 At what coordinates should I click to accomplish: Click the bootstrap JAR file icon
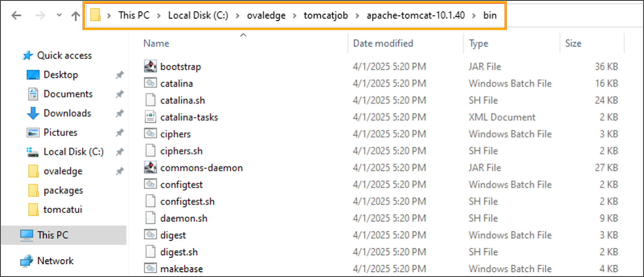point(151,66)
